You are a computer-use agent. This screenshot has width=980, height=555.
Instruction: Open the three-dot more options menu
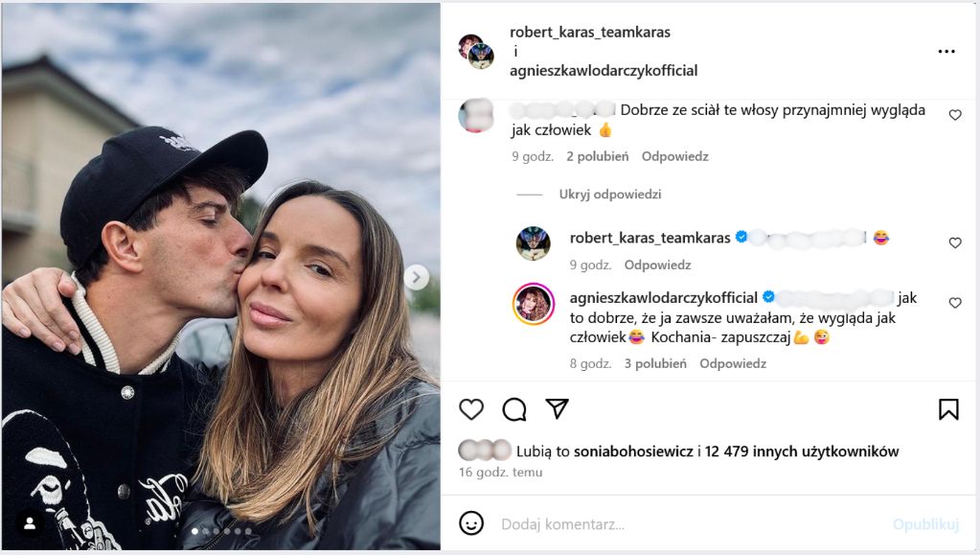pos(946,52)
